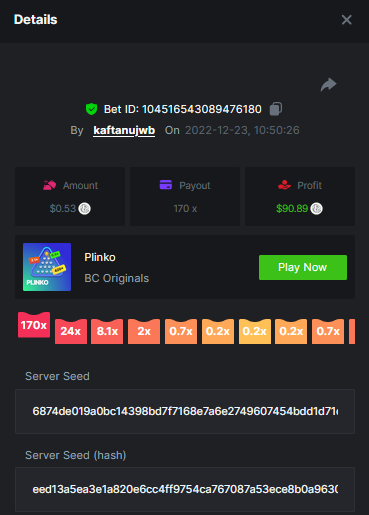The image size is (369, 515).
Task: Open kaftanujwb user profile link
Action: point(124,130)
